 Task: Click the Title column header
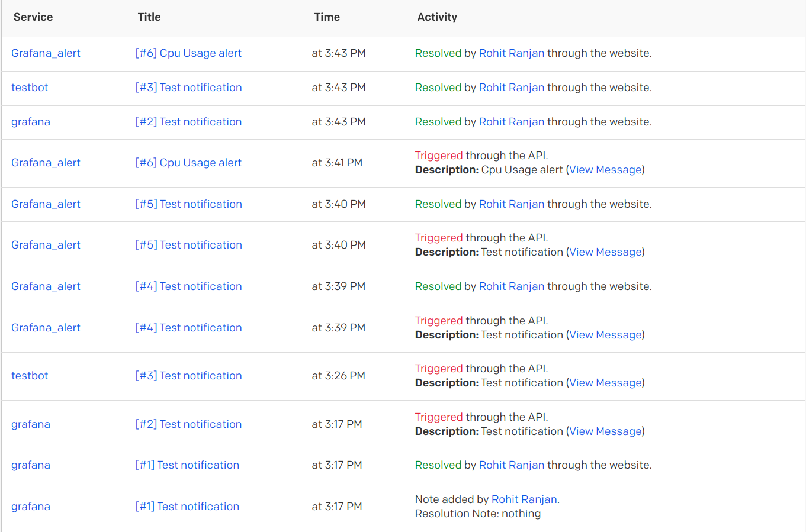[x=149, y=17]
